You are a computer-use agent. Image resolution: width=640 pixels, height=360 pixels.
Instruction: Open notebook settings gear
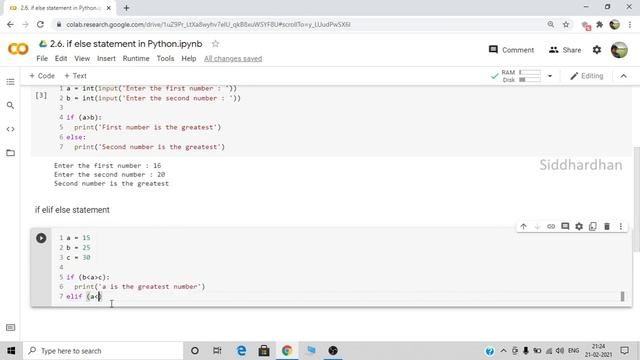[x=597, y=50]
